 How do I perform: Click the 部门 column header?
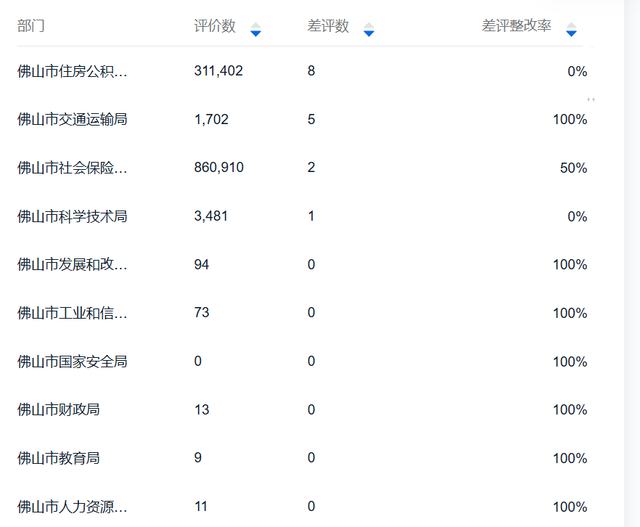coord(31,26)
